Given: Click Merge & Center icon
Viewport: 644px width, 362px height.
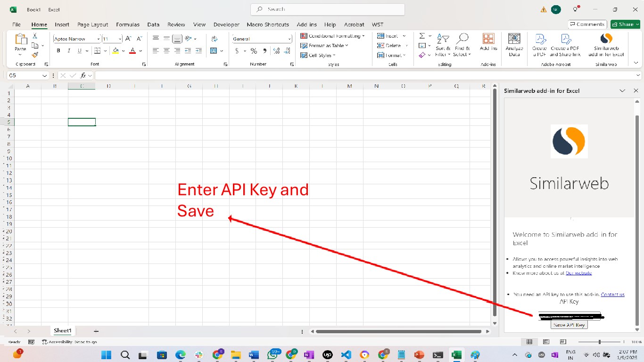Looking at the screenshot, I should pos(214,50).
